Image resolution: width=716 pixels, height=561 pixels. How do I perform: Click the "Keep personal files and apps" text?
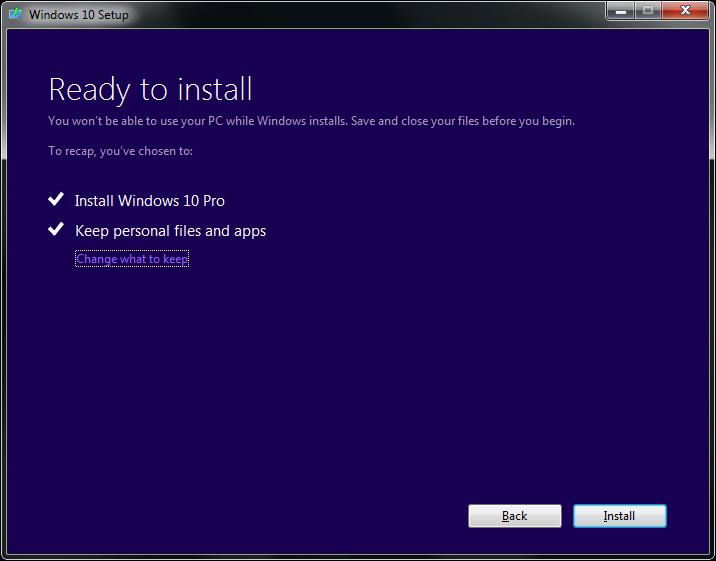click(x=170, y=231)
